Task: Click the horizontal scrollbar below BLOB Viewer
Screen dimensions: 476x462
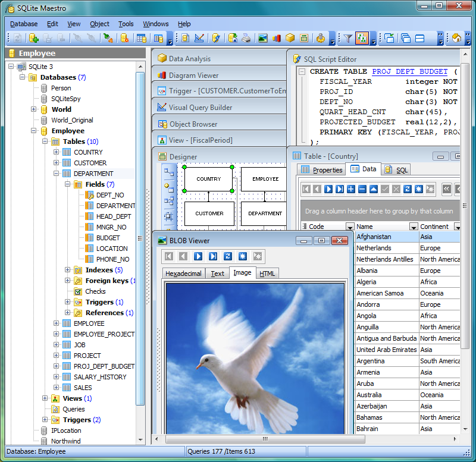Action: (x=265, y=439)
